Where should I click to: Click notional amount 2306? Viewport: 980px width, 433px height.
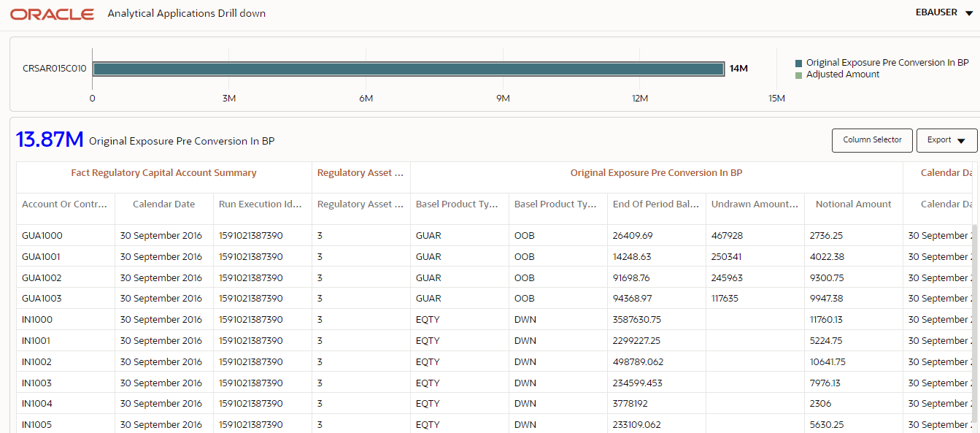point(821,404)
